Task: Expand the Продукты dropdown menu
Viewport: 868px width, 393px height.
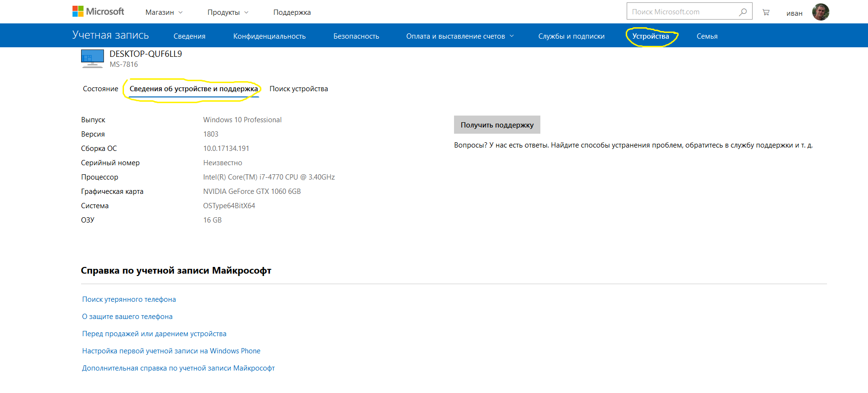Action: pyautogui.click(x=228, y=12)
